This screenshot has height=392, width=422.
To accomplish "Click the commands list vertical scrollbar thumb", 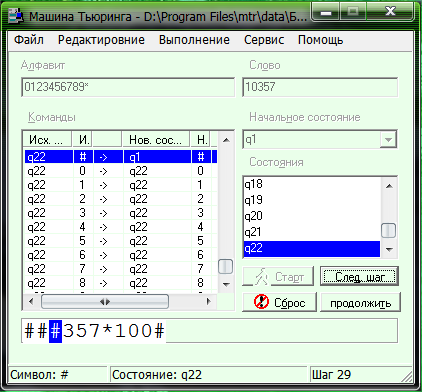I will pos(225,266).
